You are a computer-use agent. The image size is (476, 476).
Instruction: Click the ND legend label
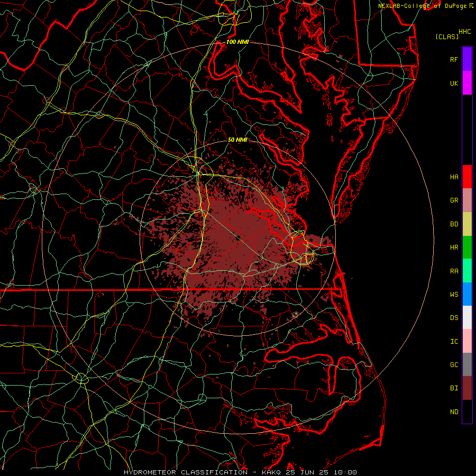pos(454,412)
